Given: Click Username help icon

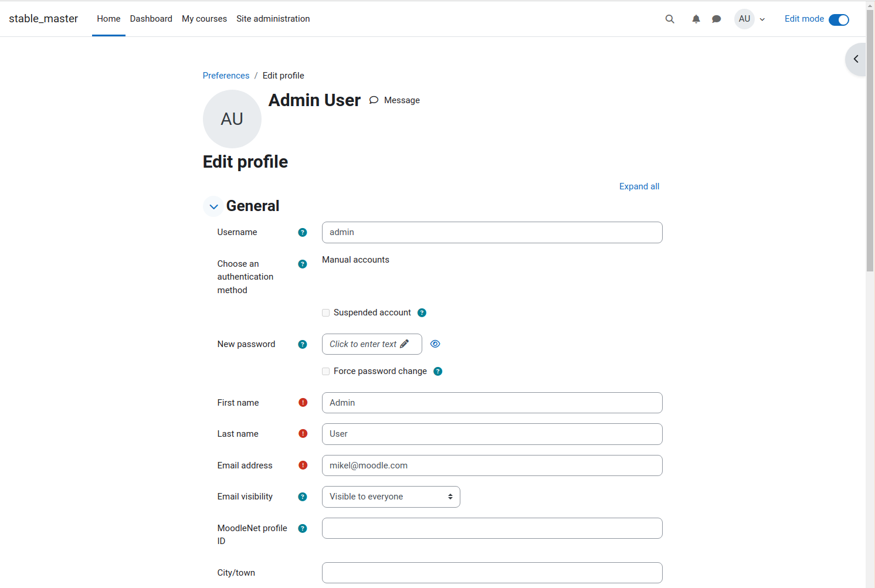Looking at the screenshot, I should click(x=303, y=232).
